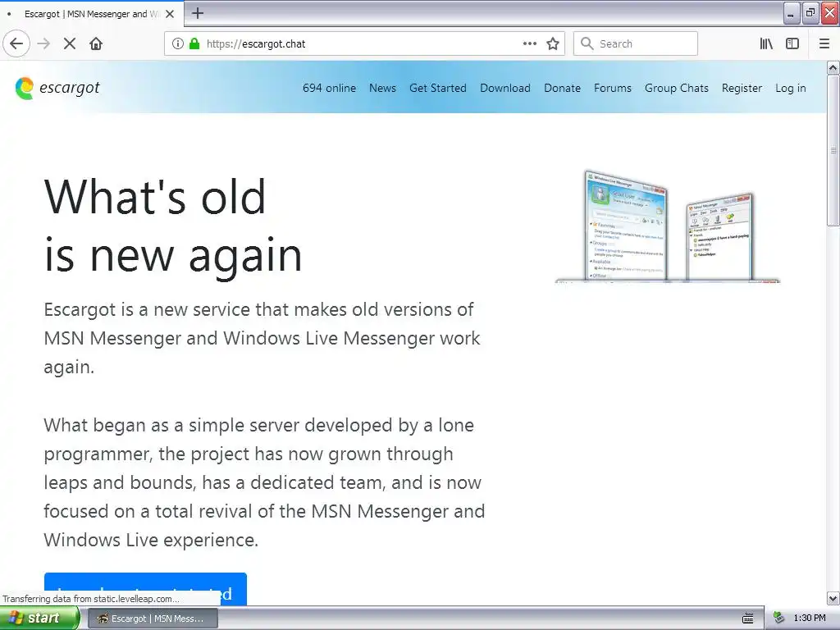Click the escargot snail logo

pyautogui.click(x=24, y=89)
